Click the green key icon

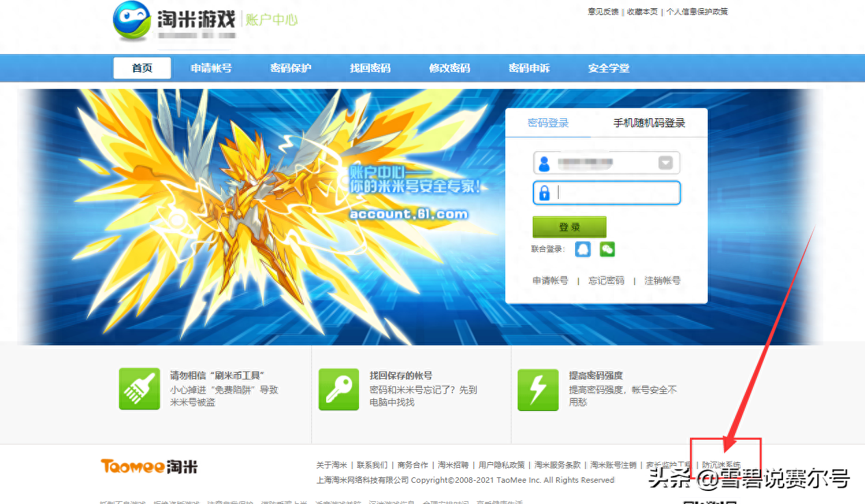[338, 389]
